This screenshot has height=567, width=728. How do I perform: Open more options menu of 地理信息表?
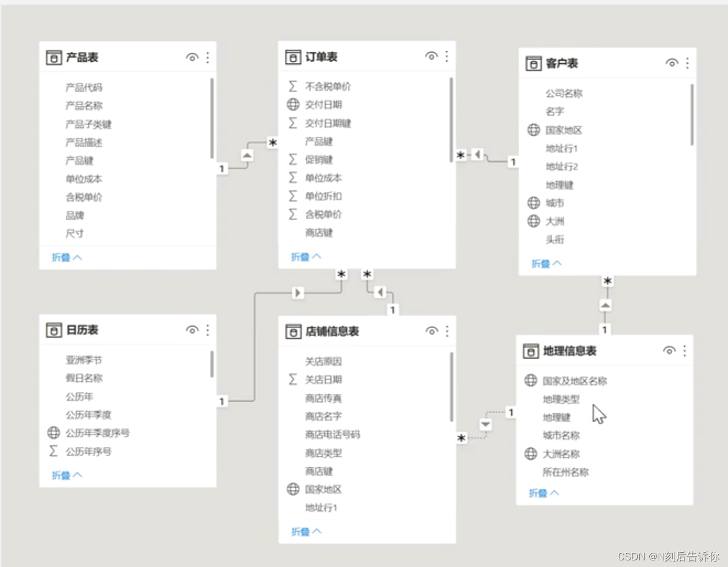684,350
